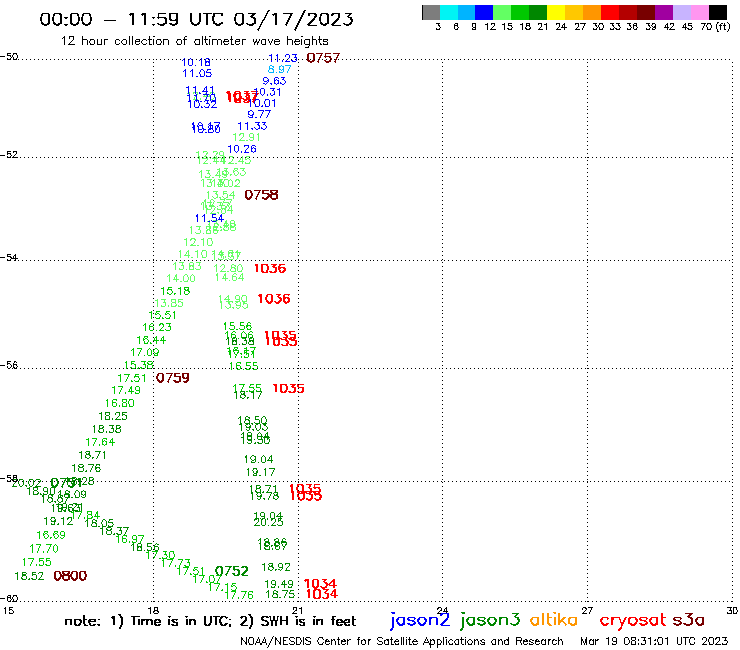Image resolution: width=740 pixels, height=650 pixels.
Task: Click the wave height value 16.23
Action: [x=157, y=327]
